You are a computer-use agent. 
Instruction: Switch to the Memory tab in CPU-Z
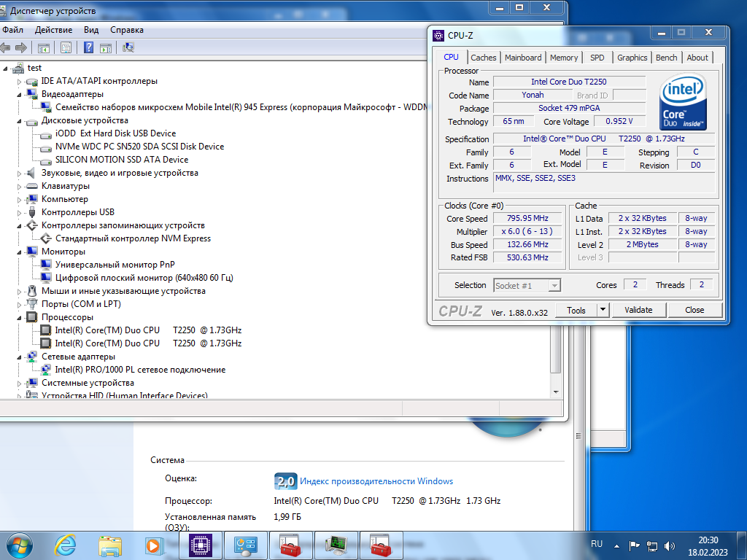[564, 58]
